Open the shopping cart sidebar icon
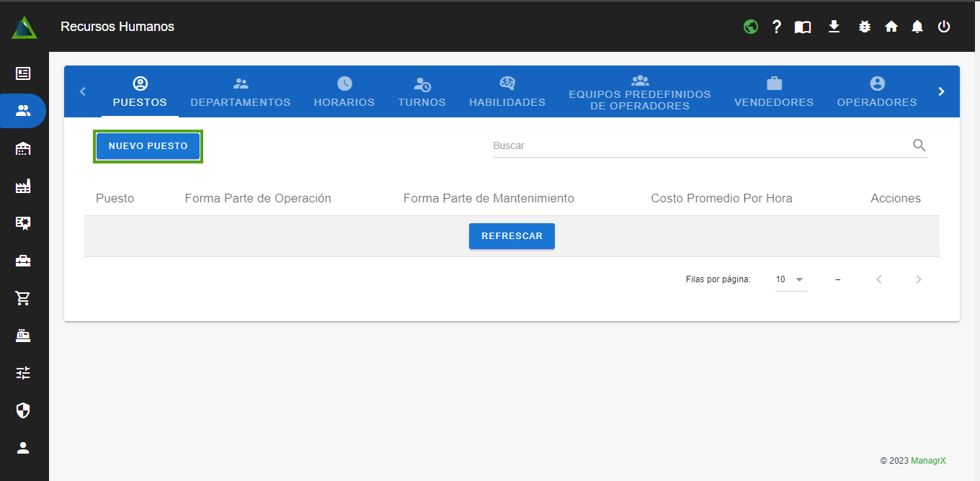The height and width of the screenshot is (481, 980). 23,298
